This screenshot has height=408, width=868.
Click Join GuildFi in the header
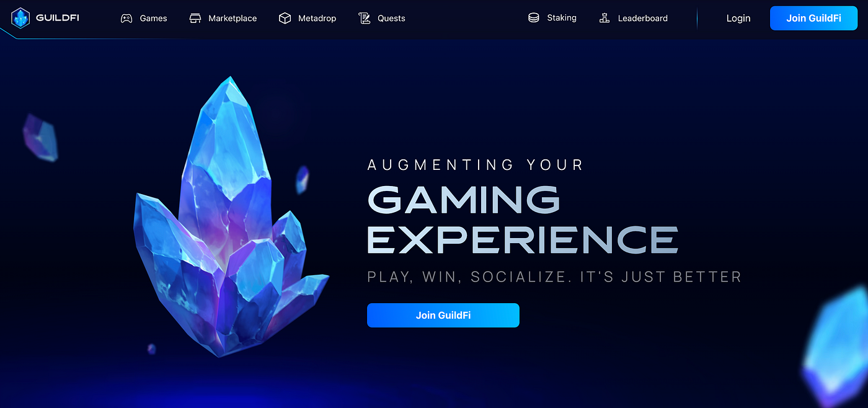point(813,18)
